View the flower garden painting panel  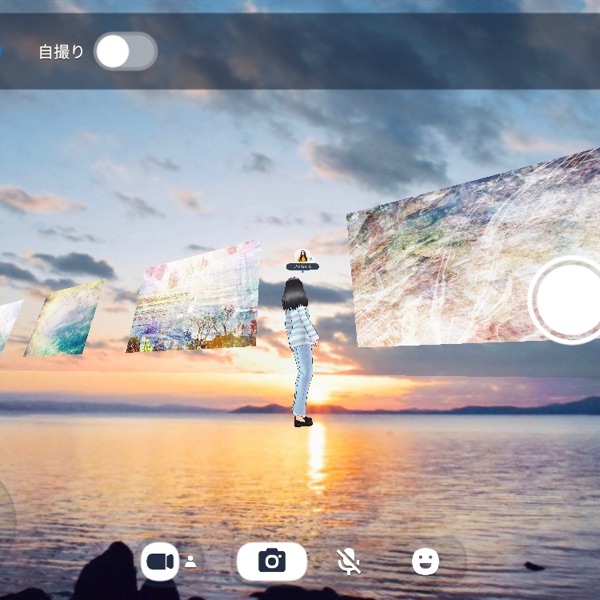click(x=195, y=297)
